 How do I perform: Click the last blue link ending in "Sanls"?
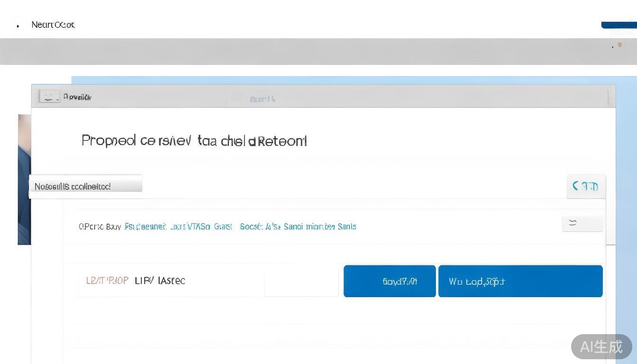(346, 227)
